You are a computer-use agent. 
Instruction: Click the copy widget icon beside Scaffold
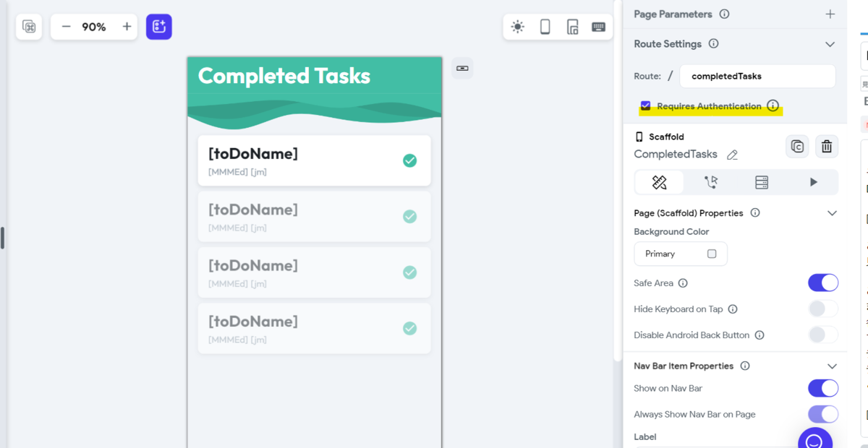pyautogui.click(x=797, y=147)
